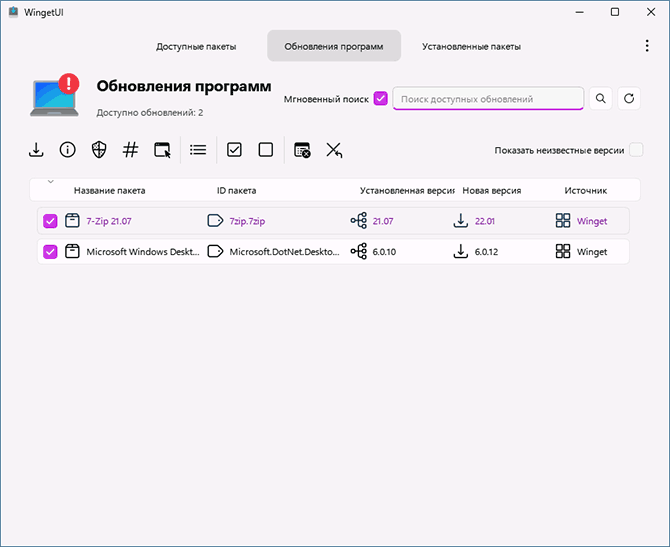Screen dimensions: 670x547
Task: Click the tag icon beside Microsoft.DotNet.Desktop ID
Action: point(215,251)
